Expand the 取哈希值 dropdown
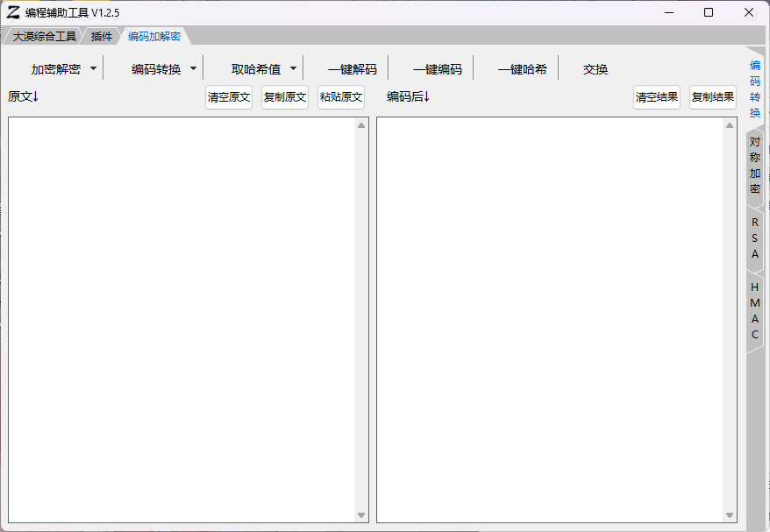 263,69
